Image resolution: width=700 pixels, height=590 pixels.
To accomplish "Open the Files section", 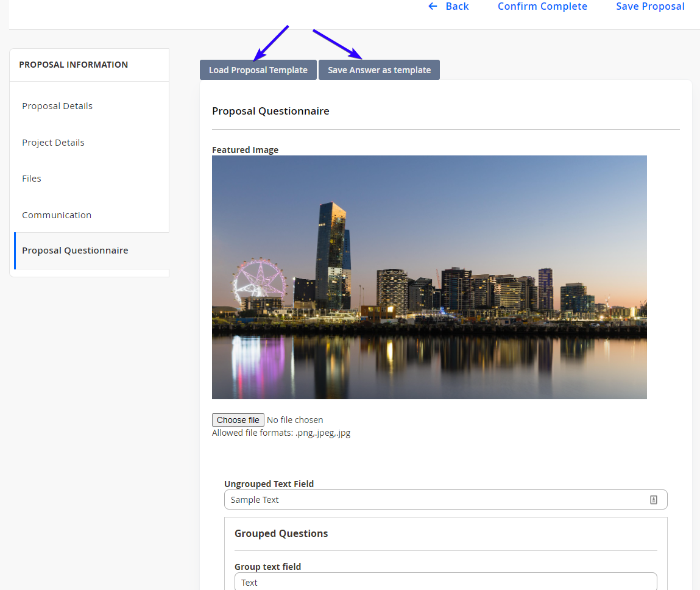I will (32, 179).
